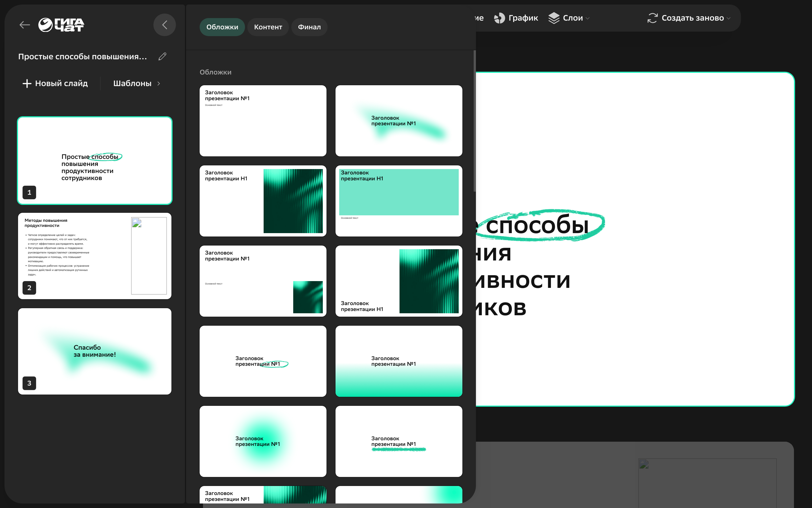Choose the H1 cover with dark green image right
The image size is (812, 508).
click(x=263, y=201)
